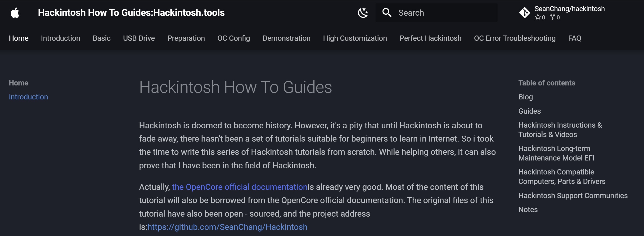Open the OC Config tab

pyautogui.click(x=234, y=38)
